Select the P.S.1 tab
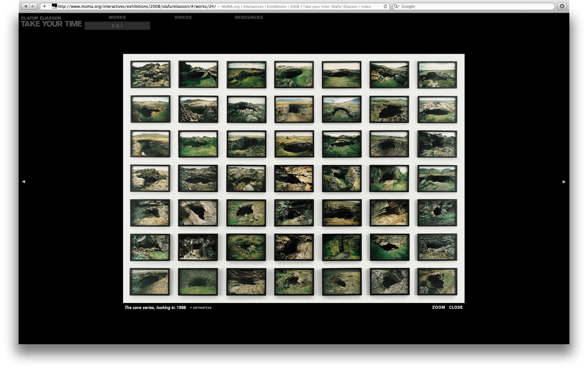 [x=117, y=26]
